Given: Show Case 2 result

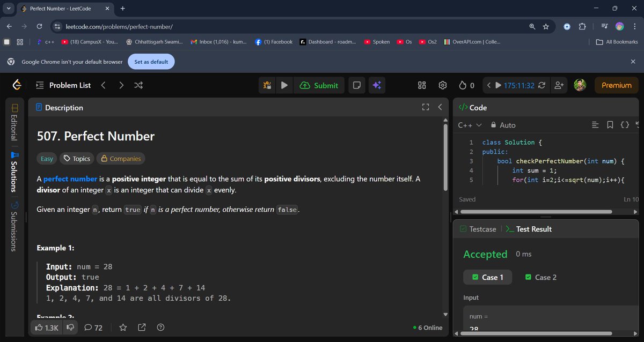Looking at the screenshot, I should tap(540, 277).
